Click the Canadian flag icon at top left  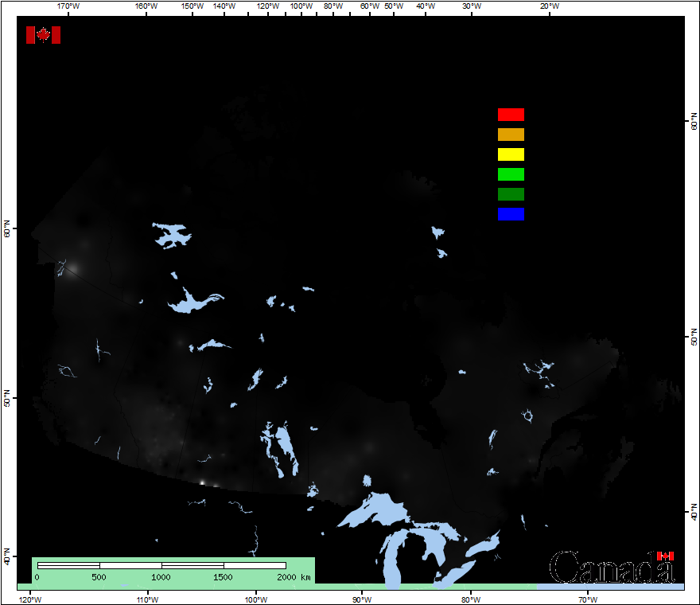pyautogui.click(x=43, y=35)
